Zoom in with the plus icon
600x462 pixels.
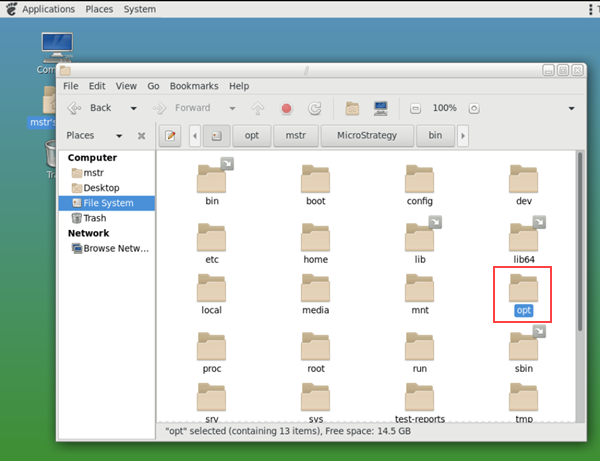click(x=474, y=108)
